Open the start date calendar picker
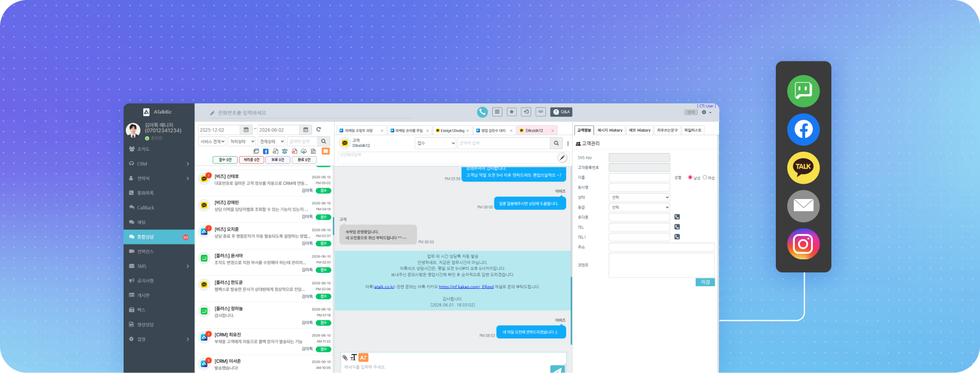The height and width of the screenshot is (373, 980). pos(246,130)
